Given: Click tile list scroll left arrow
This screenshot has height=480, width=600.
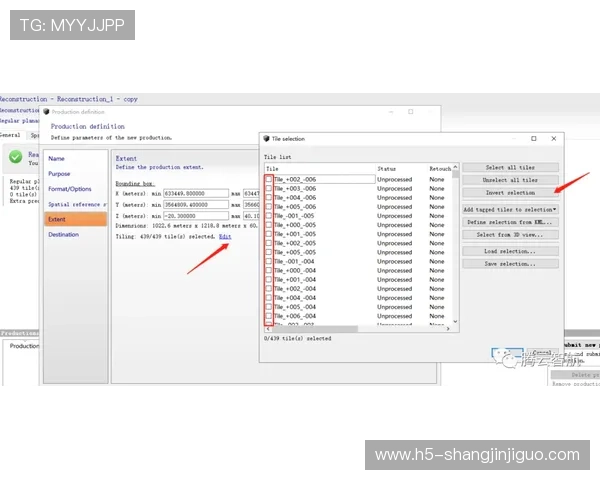Looking at the screenshot, I should 268,329.
